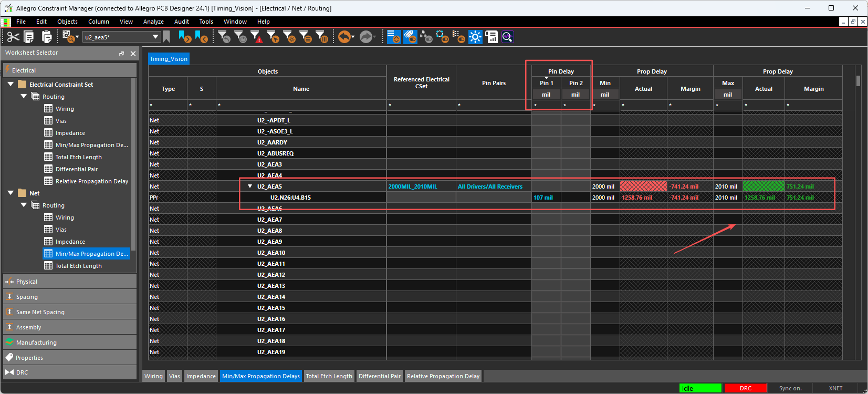The height and width of the screenshot is (394, 868).
Task: Select Differential Pair worksheet in the tree
Action: coord(77,169)
